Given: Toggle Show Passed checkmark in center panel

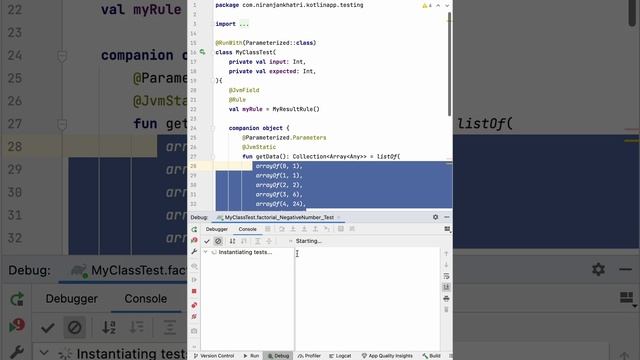Looking at the screenshot, I should pyautogui.click(x=207, y=241).
